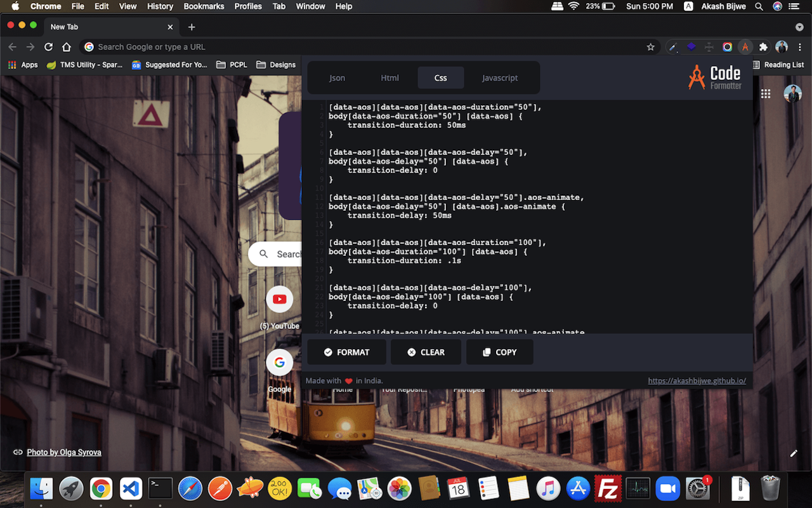Open Chrome's three-dot menu
The width and height of the screenshot is (812, 508).
(x=800, y=47)
